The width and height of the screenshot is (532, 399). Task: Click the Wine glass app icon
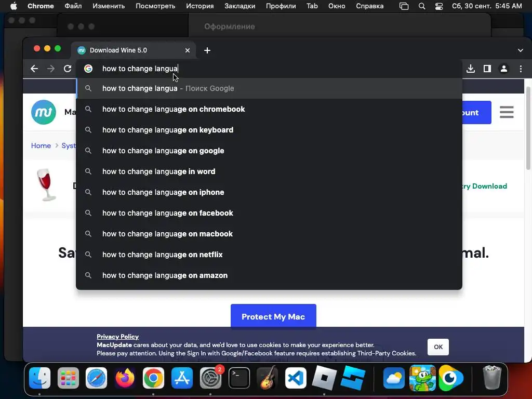tap(46, 185)
